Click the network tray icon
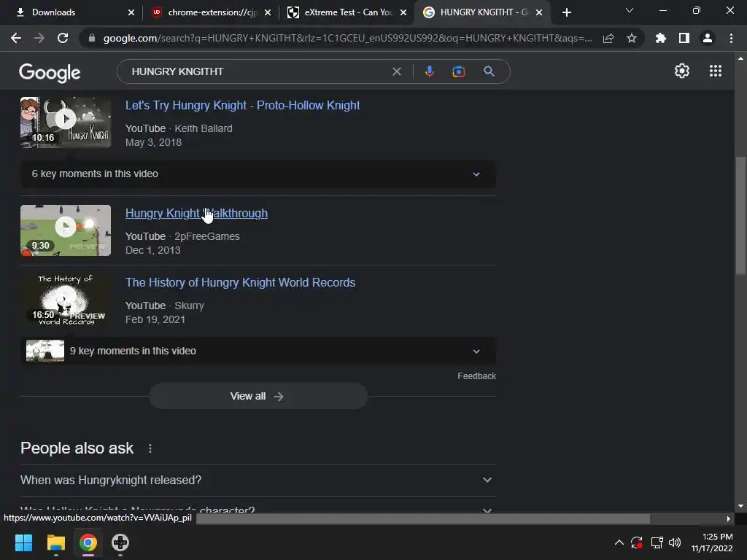Screen dimensions: 747x560 tap(657, 542)
